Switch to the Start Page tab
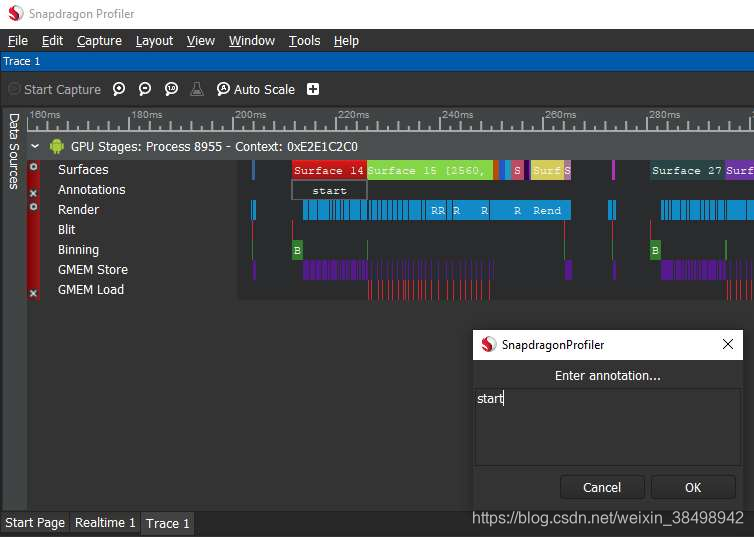This screenshot has height=537, width=754. coord(35,523)
